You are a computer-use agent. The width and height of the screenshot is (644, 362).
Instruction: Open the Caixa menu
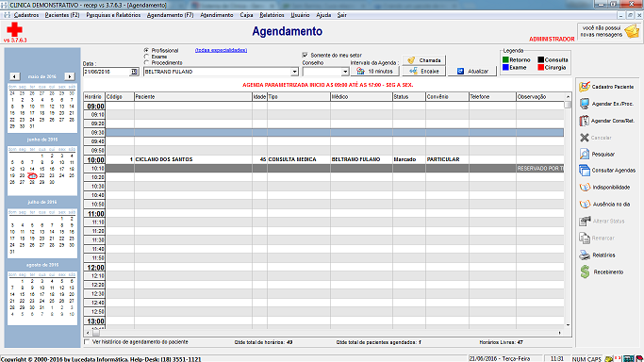[x=246, y=15]
